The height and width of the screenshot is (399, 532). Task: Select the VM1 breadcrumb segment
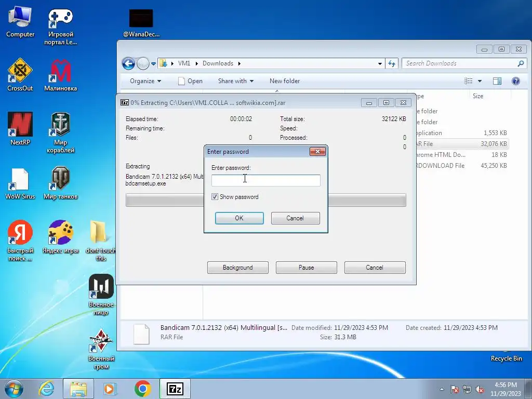[184, 63]
